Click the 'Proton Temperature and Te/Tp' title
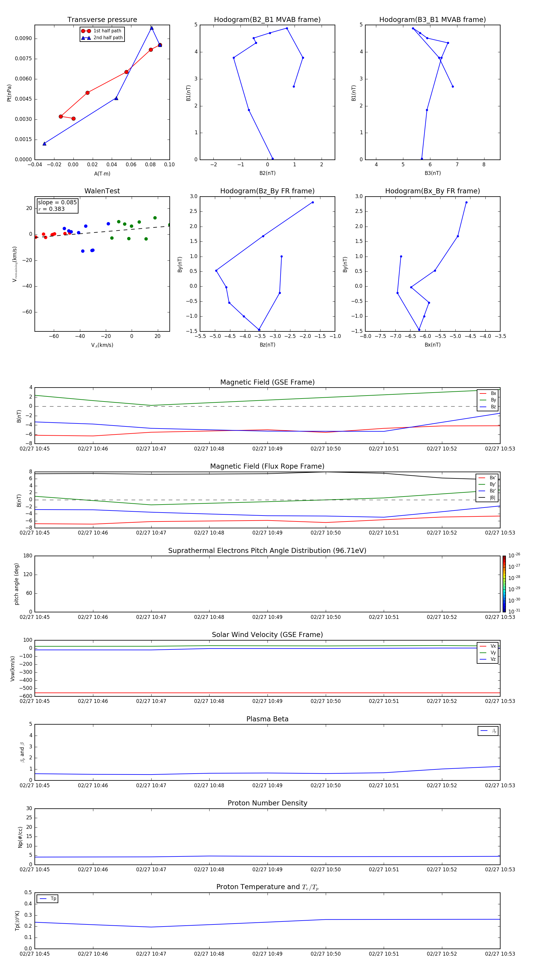The width and height of the screenshot is (535, 980). (267, 887)
